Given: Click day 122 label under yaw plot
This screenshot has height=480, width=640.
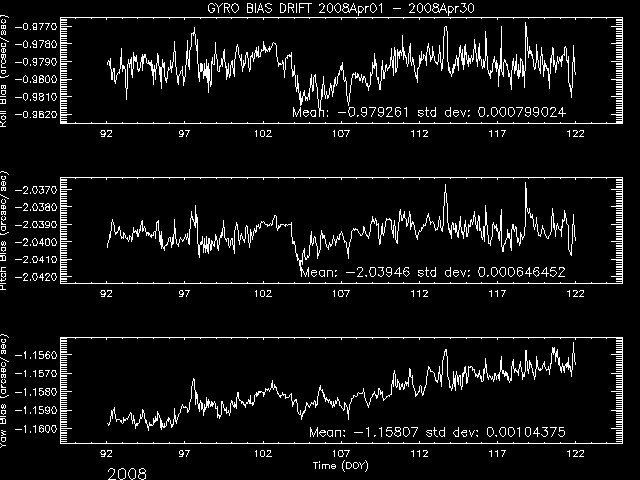Looking at the screenshot, I should coord(576,453).
